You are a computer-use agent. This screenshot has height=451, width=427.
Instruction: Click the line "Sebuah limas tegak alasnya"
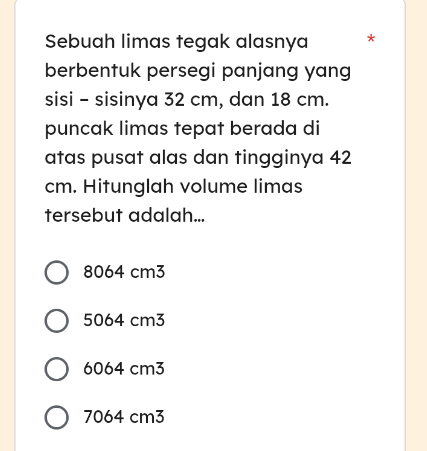[176, 42]
